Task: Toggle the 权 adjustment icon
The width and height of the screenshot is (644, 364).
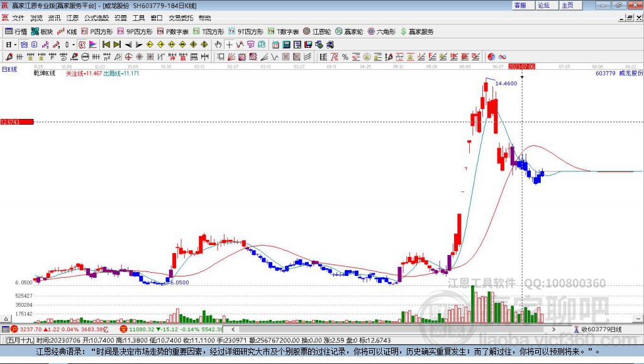Action: 82,45
